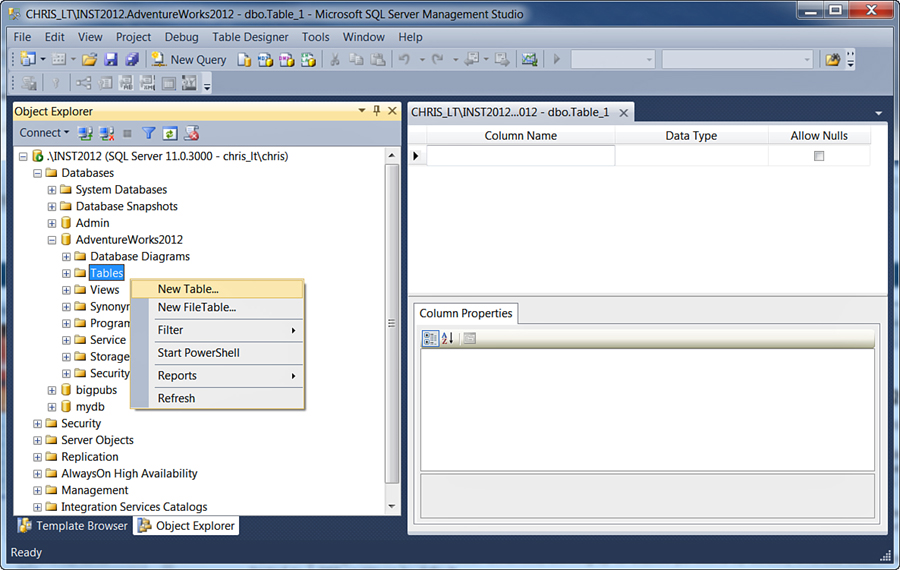900x570 pixels.
Task: Open the Table Designer menu
Action: coord(250,37)
